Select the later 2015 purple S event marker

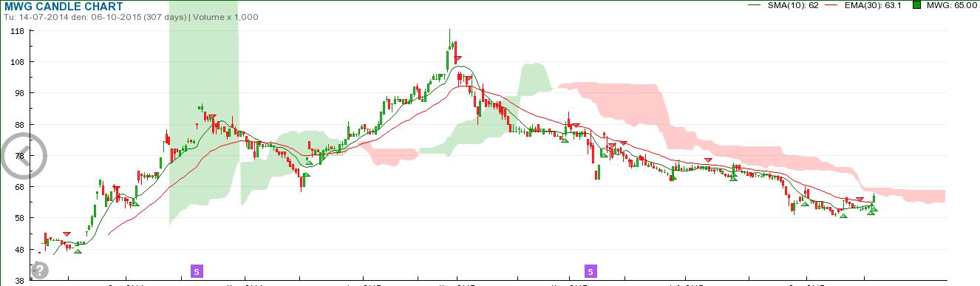click(x=591, y=271)
